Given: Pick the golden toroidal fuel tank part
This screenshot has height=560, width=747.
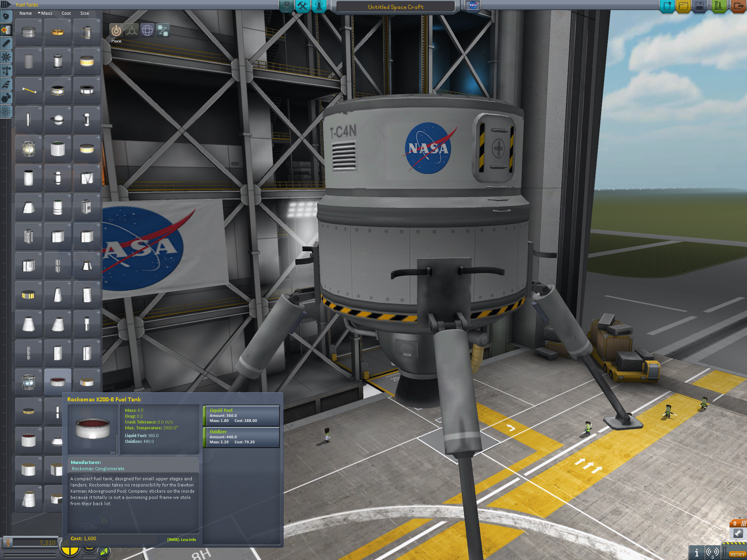Looking at the screenshot, I should [x=58, y=32].
